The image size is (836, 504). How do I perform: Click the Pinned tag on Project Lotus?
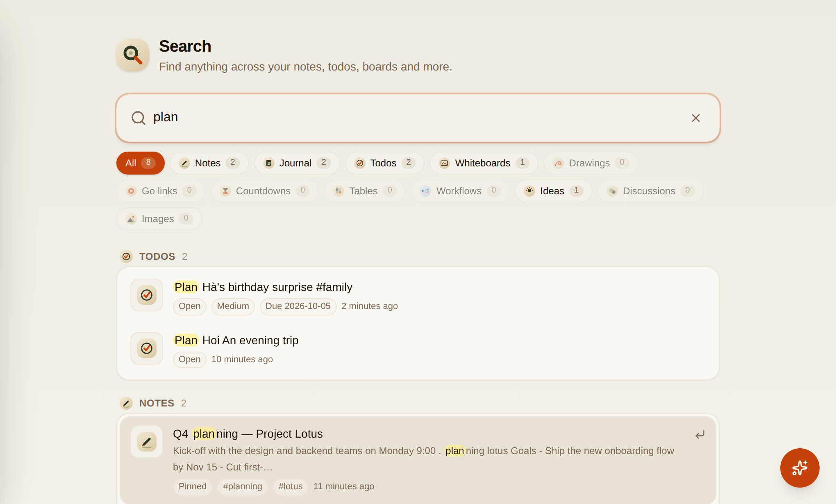coord(192,487)
